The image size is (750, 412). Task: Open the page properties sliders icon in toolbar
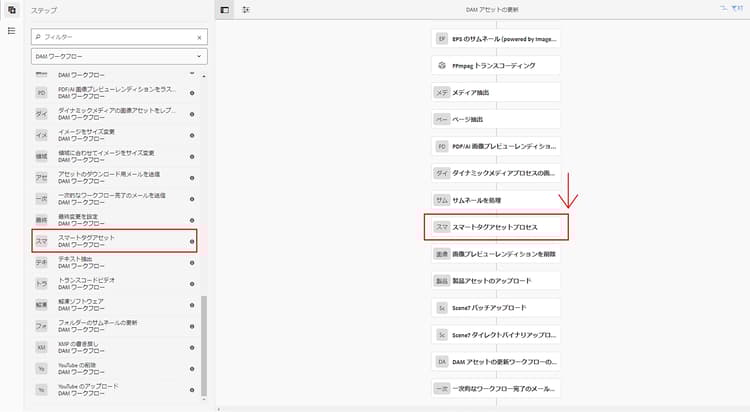[246, 10]
